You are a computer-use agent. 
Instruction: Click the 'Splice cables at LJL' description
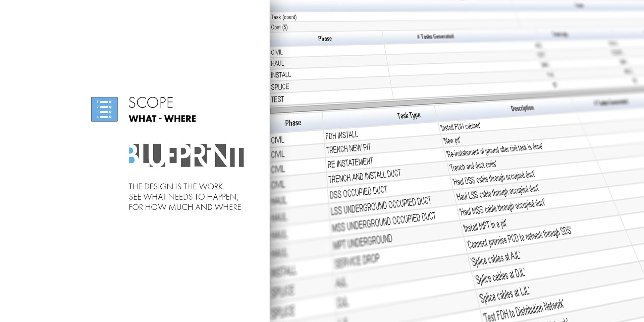coord(504,295)
